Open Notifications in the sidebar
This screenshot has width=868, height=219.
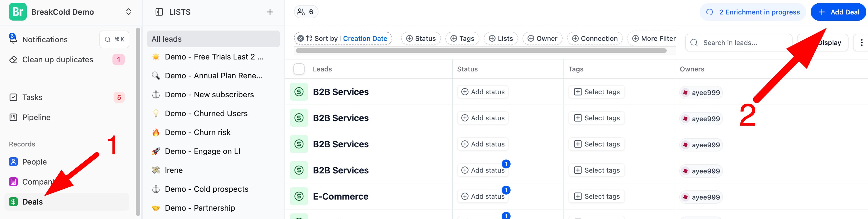tap(45, 39)
